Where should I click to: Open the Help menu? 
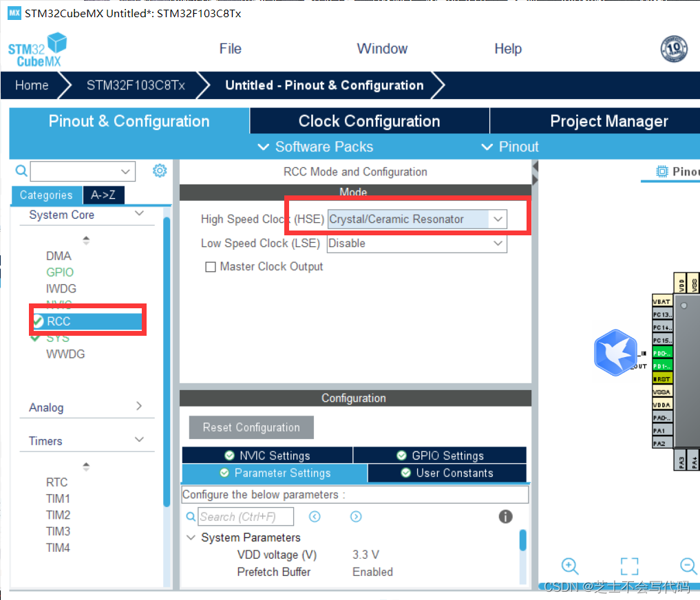(508, 49)
